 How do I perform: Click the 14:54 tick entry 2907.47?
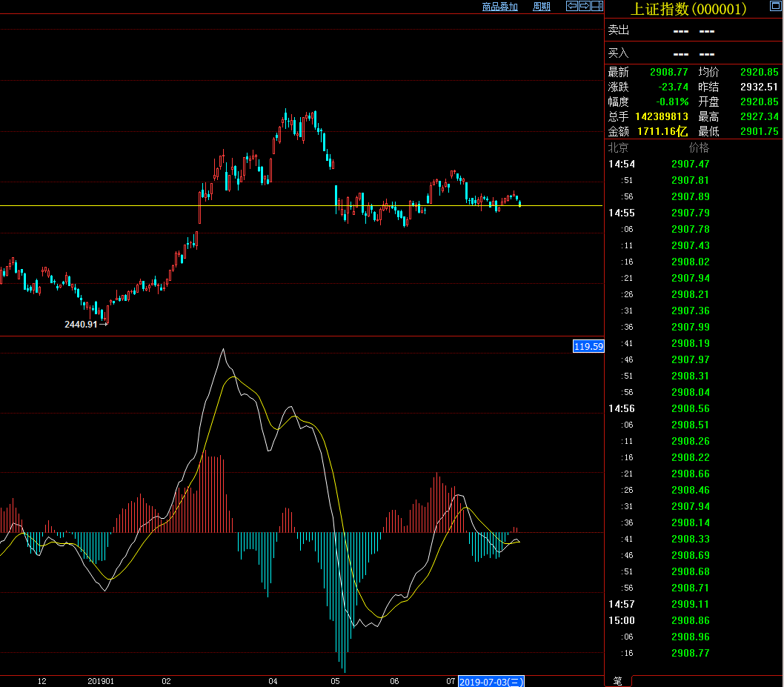[690, 164]
